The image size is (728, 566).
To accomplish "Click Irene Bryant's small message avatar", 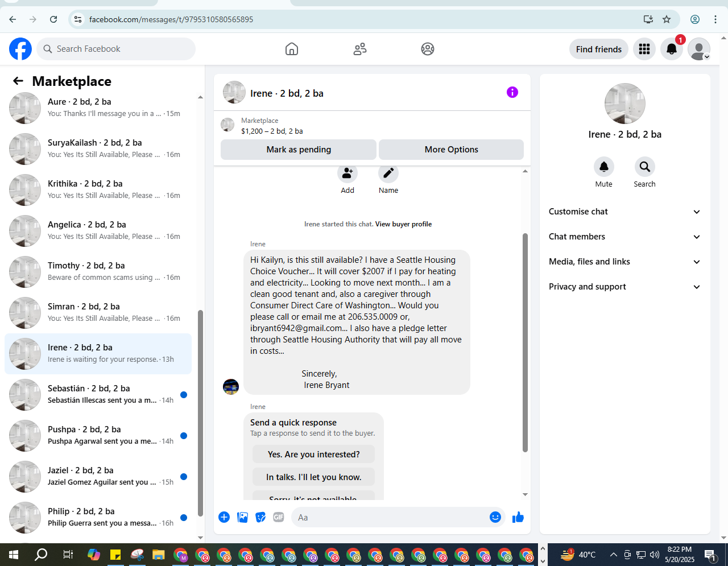I will (x=231, y=387).
